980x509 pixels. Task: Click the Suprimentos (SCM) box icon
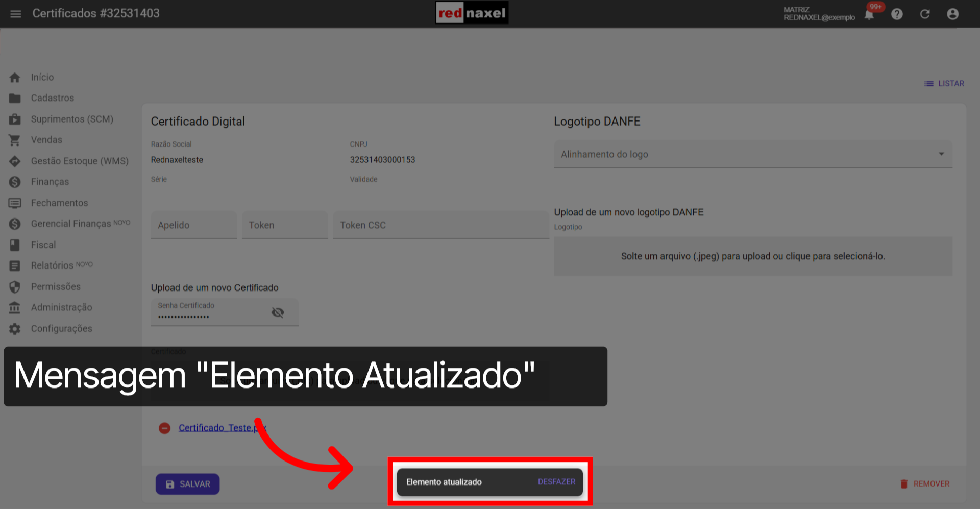(x=15, y=118)
